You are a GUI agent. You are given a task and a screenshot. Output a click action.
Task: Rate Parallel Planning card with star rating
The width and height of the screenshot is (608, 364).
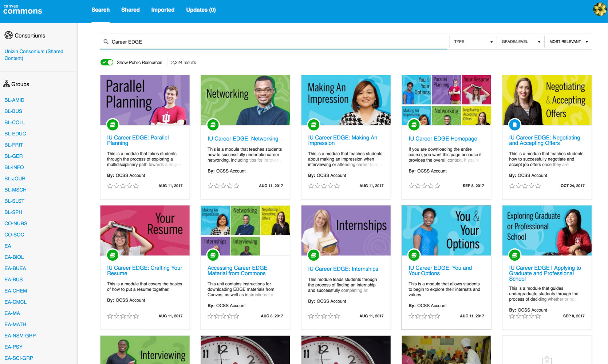tap(123, 186)
